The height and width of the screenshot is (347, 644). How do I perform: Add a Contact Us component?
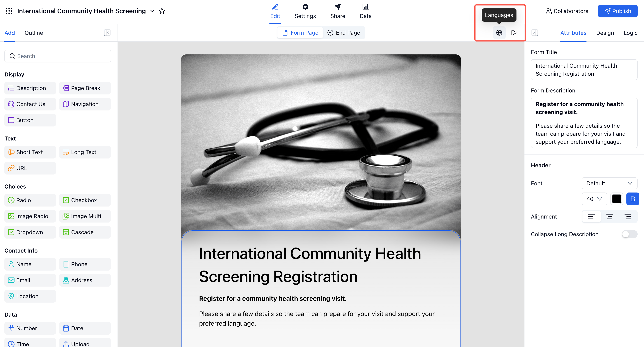pyautogui.click(x=30, y=104)
